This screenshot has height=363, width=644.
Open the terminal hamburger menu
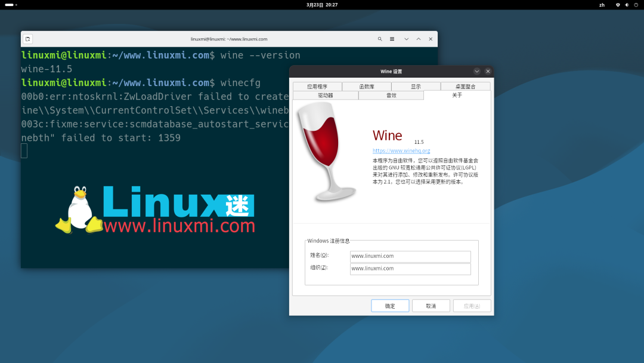click(392, 38)
